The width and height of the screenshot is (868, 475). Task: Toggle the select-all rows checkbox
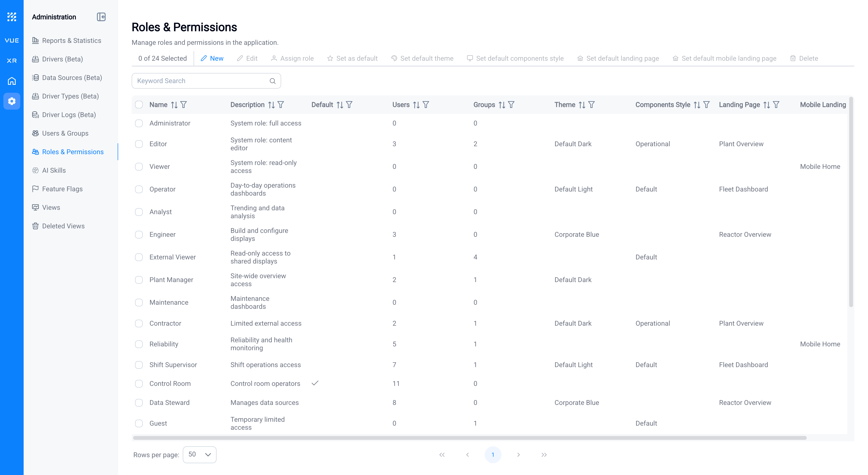point(139,105)
